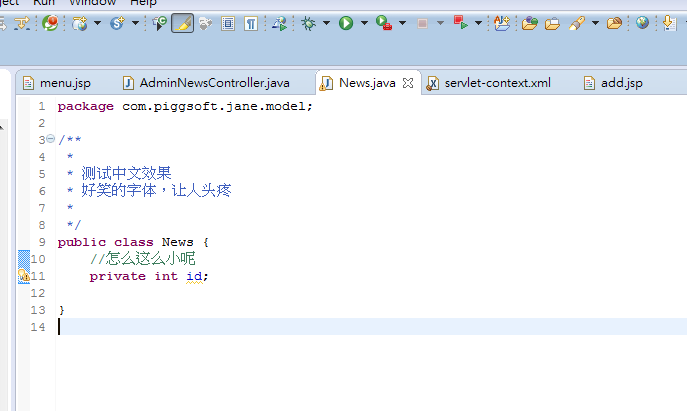Toggle Show Whitespace Characters pilcrow button
The height and width of the screenshot is (411, 687).
coord(251,23)
